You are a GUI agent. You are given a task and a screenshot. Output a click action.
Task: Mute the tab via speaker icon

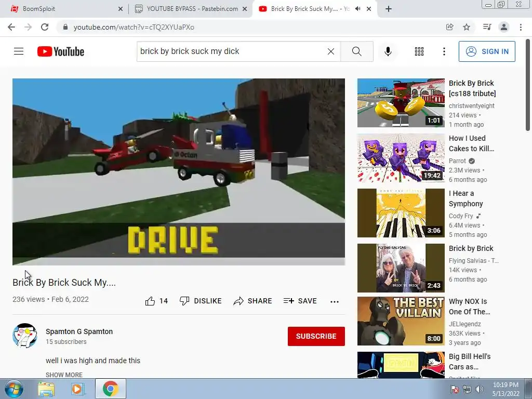[357, 9]
